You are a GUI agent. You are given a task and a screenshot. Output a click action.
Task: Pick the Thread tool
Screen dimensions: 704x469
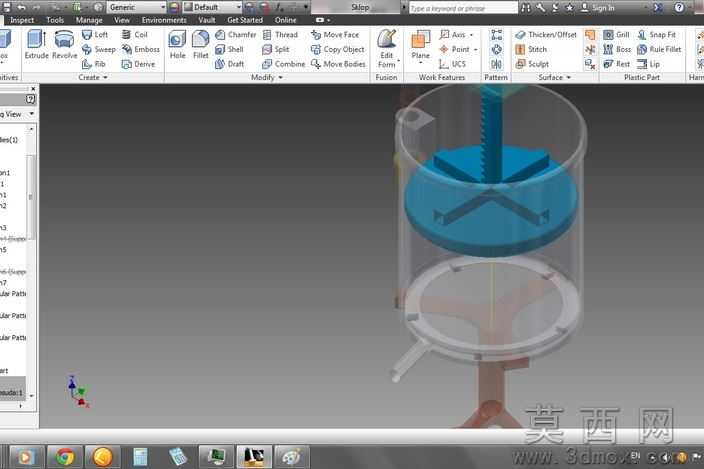point(280,35)
